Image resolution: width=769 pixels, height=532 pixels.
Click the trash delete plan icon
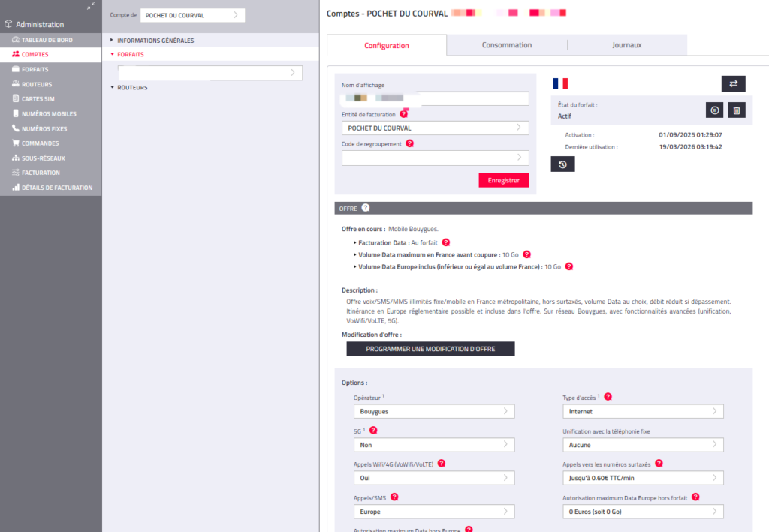pyautogui.click(x=737, y=110)
